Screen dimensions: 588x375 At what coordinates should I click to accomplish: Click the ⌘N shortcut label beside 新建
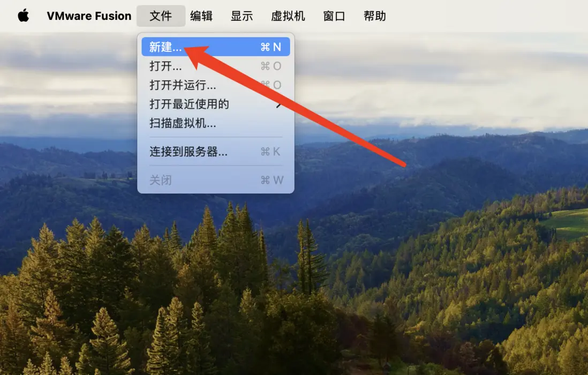(271, 47)
